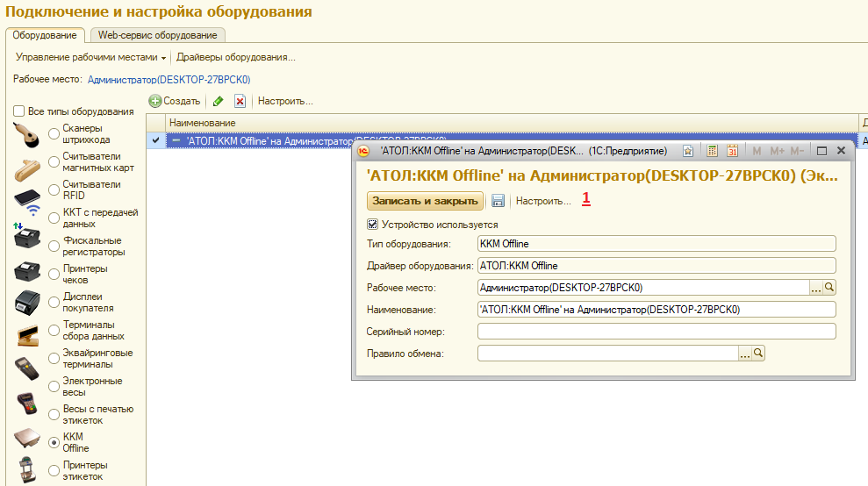
Task: Click the M memory button in title bar
Action: (x=757, y=151)
